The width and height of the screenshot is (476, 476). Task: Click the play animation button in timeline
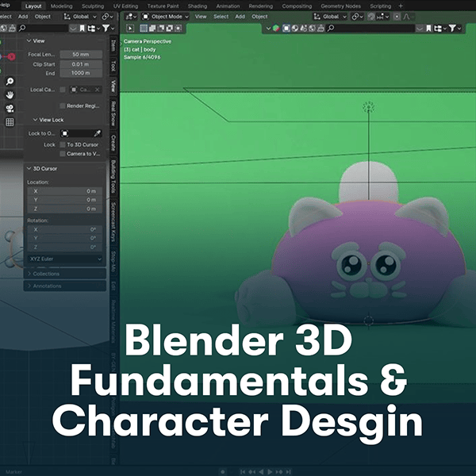[271, 472]
